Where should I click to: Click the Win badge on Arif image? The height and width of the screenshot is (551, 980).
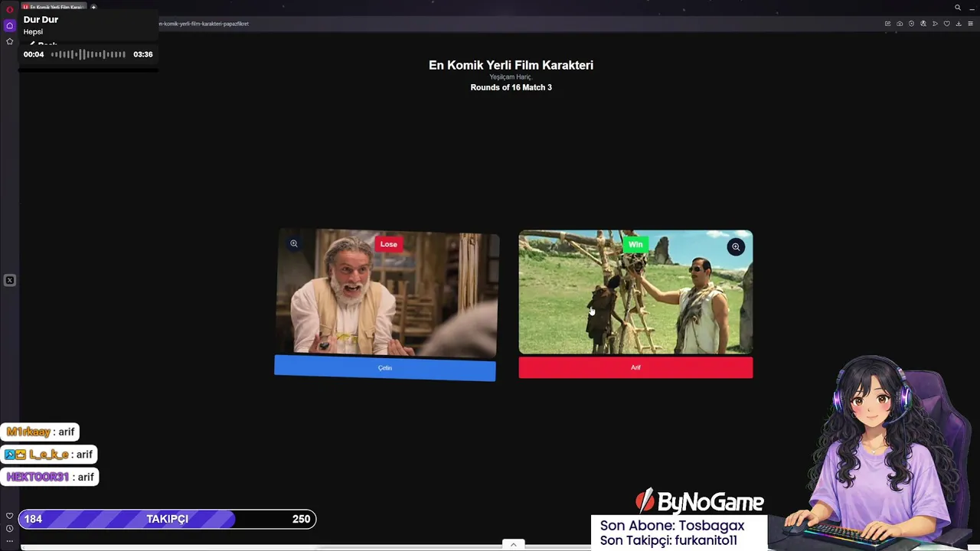pos(635,245)
